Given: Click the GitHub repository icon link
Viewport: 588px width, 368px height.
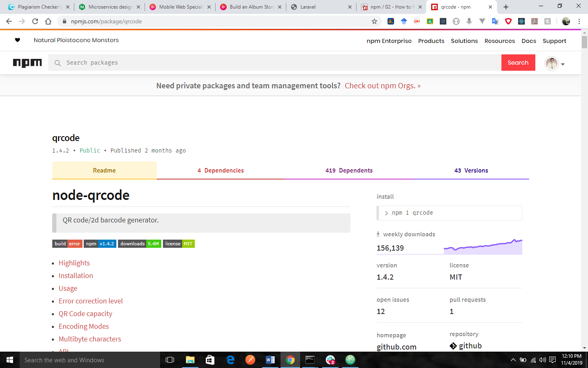Looking at the screenshot, I should pos(453,346).
